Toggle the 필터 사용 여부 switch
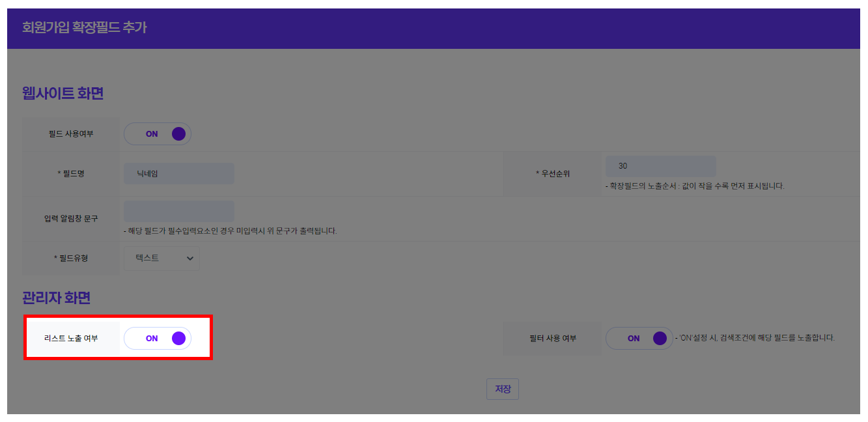Viewport: 868px width, 422px height. 639,339
